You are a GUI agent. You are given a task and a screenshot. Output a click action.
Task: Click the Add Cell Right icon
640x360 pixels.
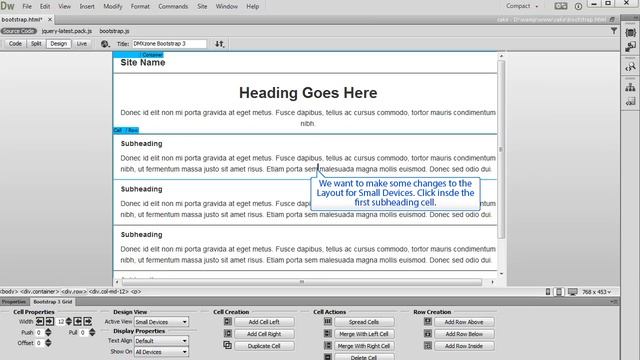coord(228,333)
